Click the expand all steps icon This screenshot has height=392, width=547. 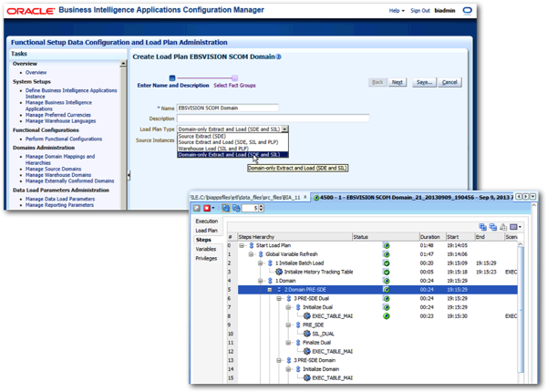[483, 227]
